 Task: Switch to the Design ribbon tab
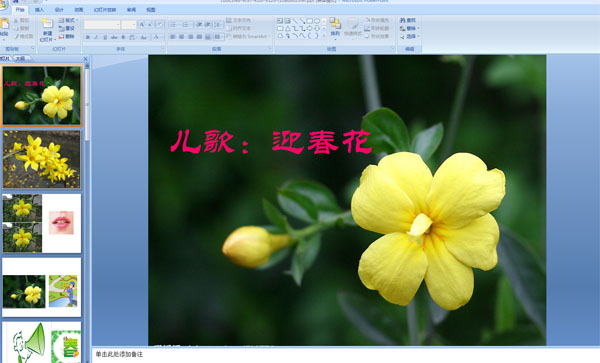pos(59,10)
